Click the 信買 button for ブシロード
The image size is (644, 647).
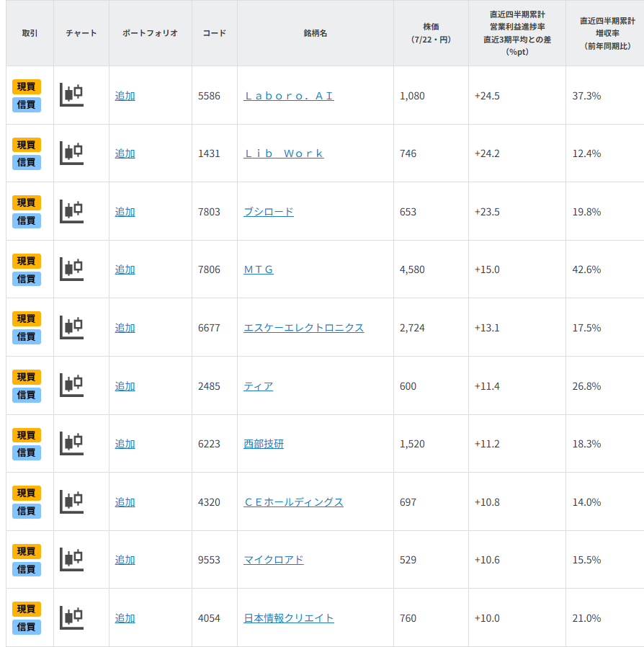point(27,220)
